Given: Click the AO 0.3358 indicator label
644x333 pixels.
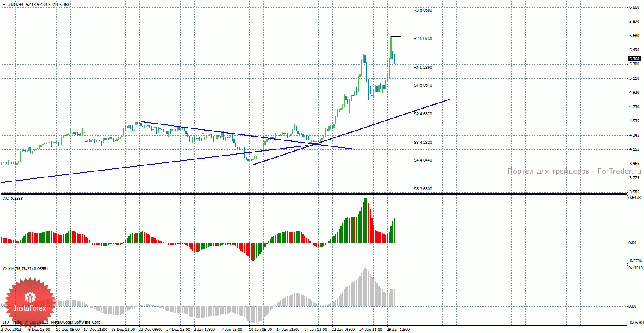Looking at the screenshot, I should [13, 198].
